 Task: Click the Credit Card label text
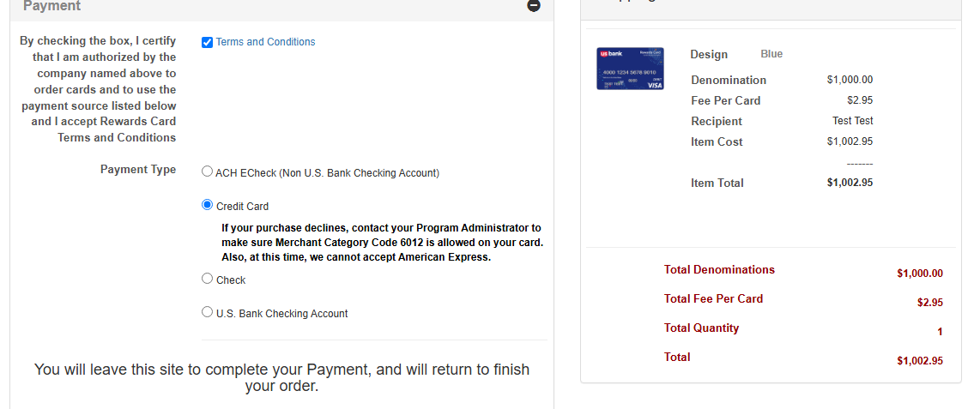(243, 206)
